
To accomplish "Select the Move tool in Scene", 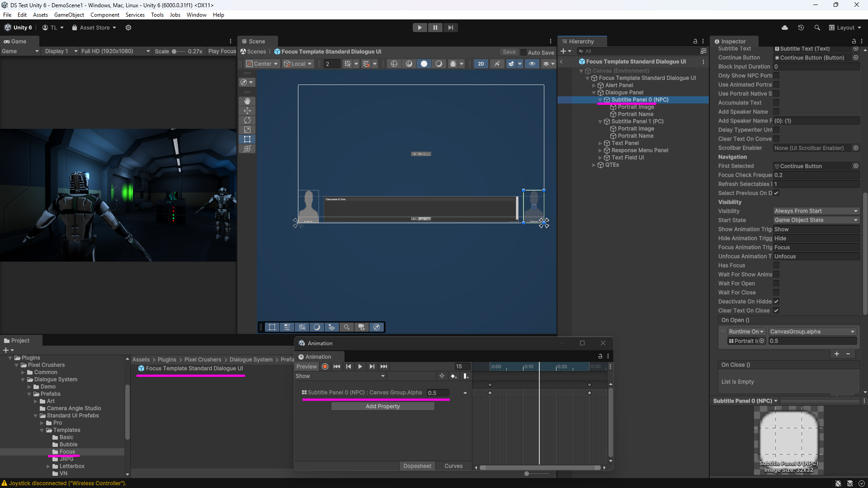I will [247, 111].
